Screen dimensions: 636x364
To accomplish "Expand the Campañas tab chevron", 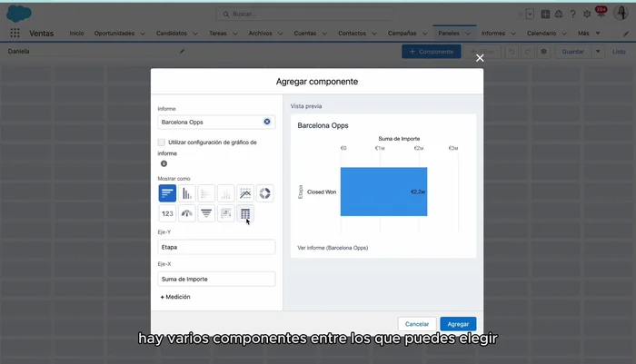I will (424, 34).
